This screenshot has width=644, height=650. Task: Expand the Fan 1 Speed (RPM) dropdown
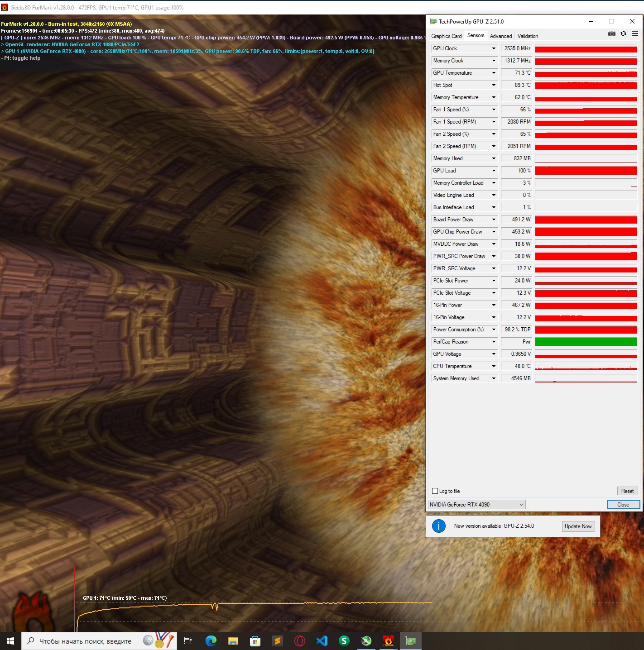[494, 122]
